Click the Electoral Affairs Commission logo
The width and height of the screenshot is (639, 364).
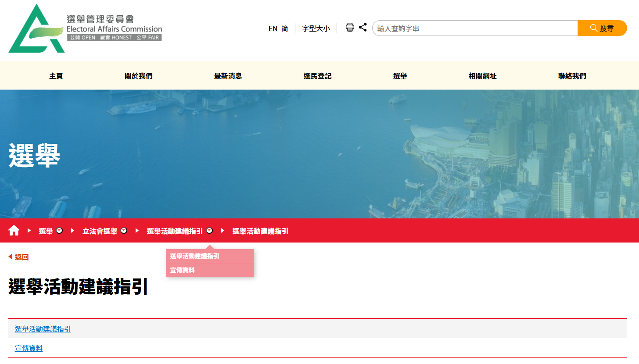[x=85, y=28]
